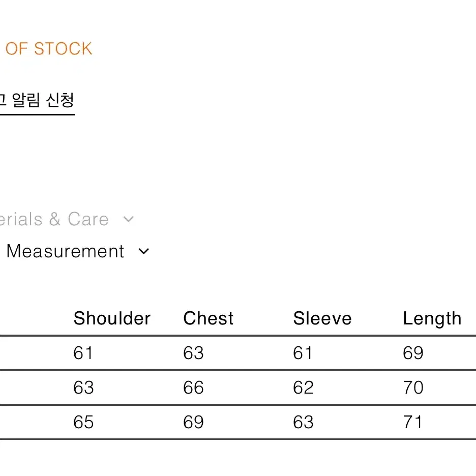Select the Chest column header
Viewport: 476px width, 476px height.
[209, 318]
